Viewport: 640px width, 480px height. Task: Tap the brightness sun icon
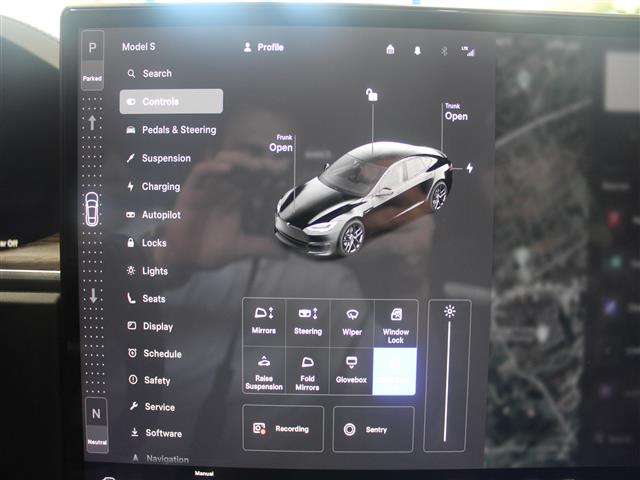pos(450,312)
